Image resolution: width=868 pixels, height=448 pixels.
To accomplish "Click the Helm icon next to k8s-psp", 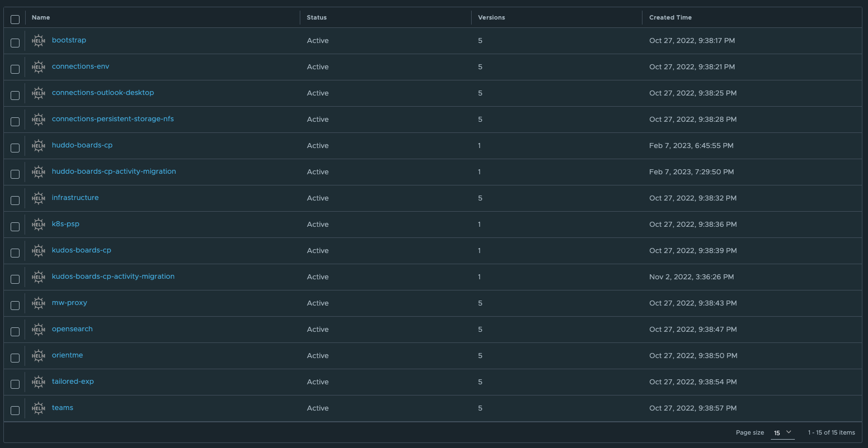I will pos(38,225).
